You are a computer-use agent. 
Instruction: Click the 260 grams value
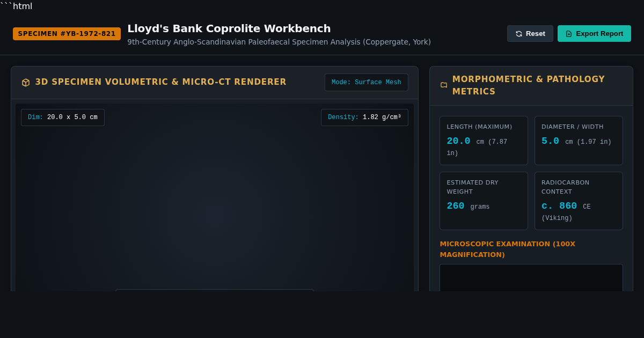point(468,206)
